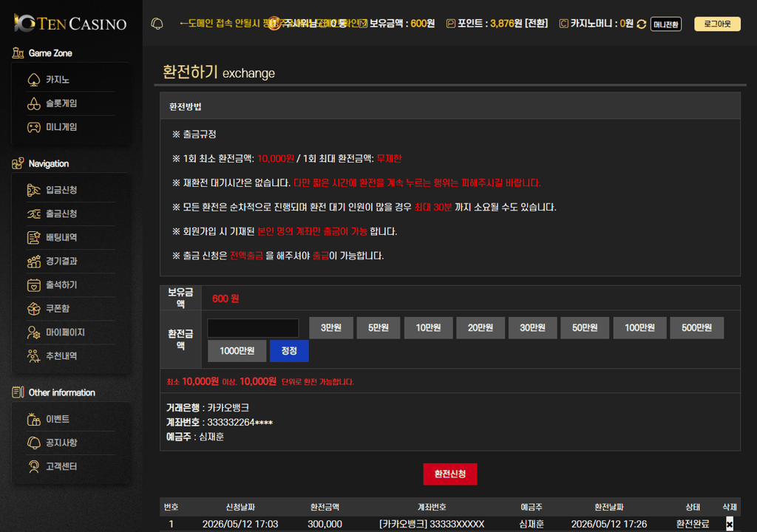Click the exchange amount input field
The height and width of the screenshot is (532, 757).
253,328
